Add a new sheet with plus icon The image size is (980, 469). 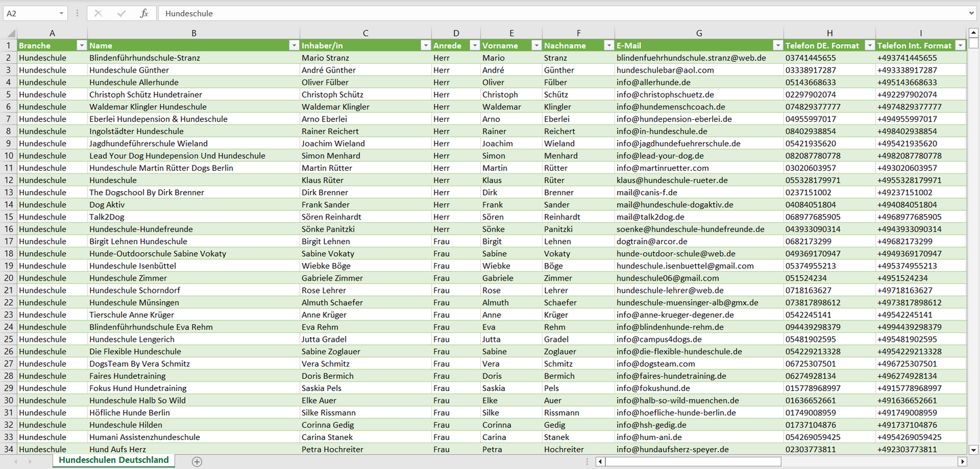coord(197,462)
